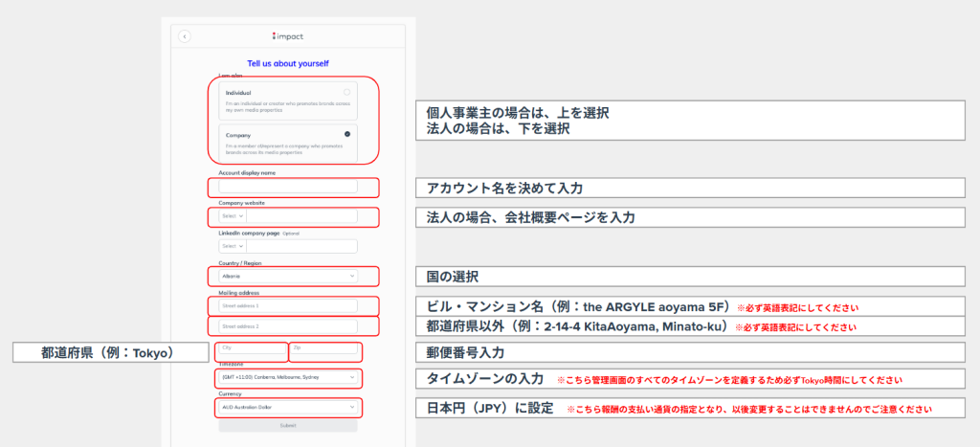Click the Country dropdown chevron arrow
This screenshot has height=447, width=980.
[x=352, y=277]
